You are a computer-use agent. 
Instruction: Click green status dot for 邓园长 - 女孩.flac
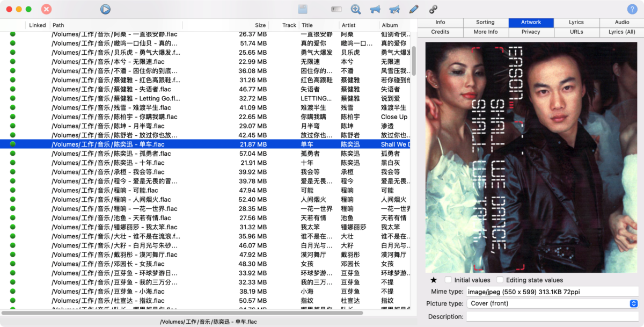click(13, 264)
